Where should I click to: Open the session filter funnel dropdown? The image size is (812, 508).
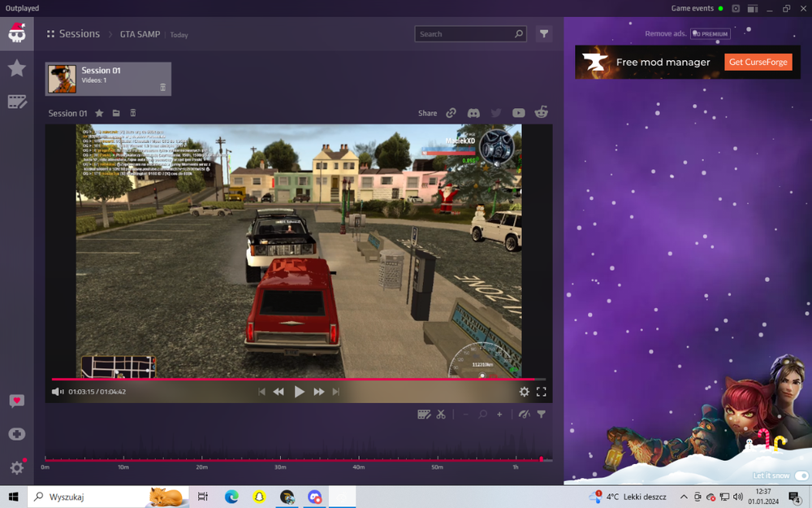click(544, 33)
